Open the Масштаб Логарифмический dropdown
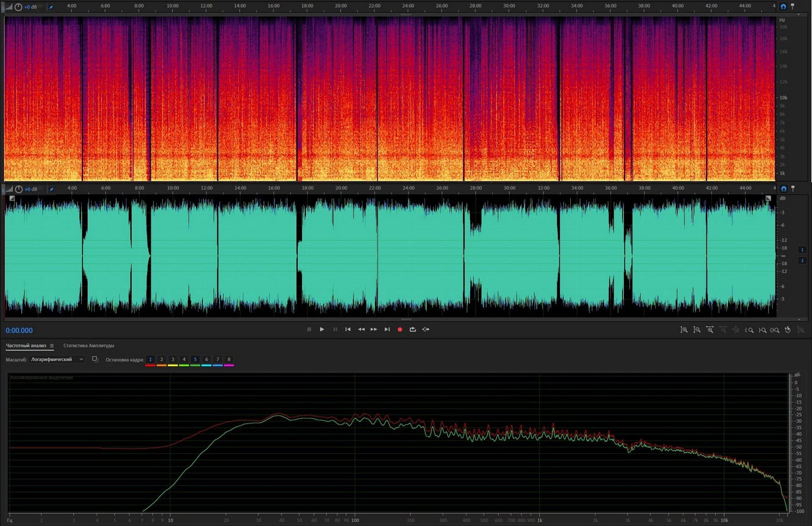Viewport: 812px width, 526px height. click(57, 360)
